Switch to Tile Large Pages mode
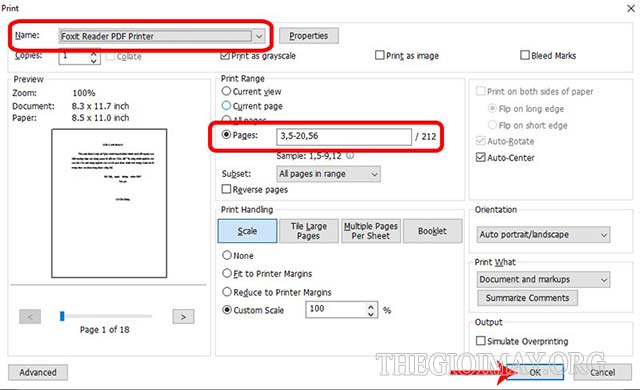Screen dimensions: 640x390 coord(309,231)
